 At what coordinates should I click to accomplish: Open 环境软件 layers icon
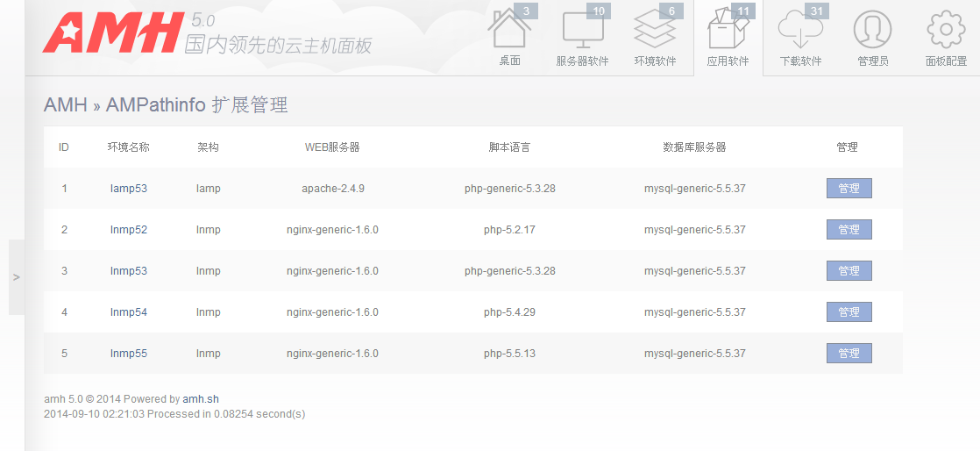click(x=655, y=31)
